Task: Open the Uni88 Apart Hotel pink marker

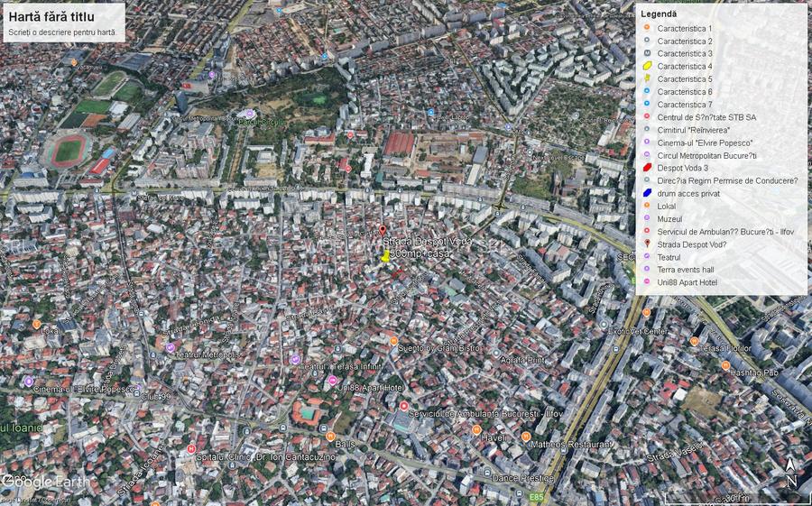Action: 332,381
